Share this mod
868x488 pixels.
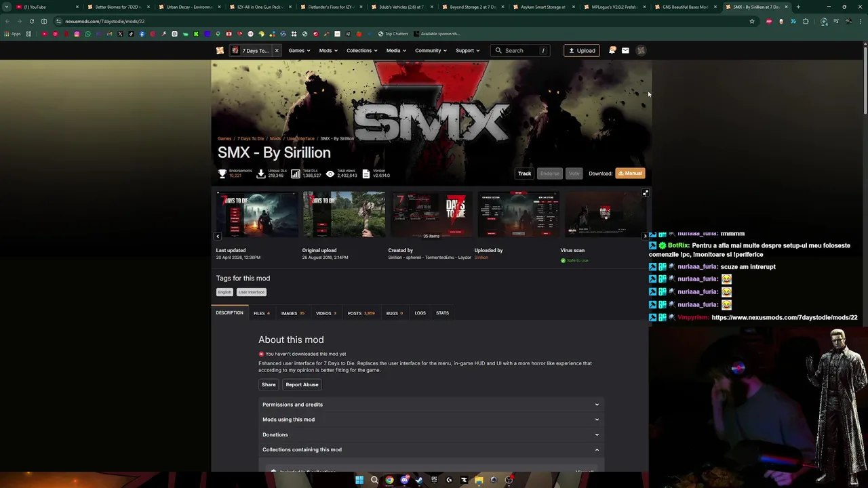269,385
